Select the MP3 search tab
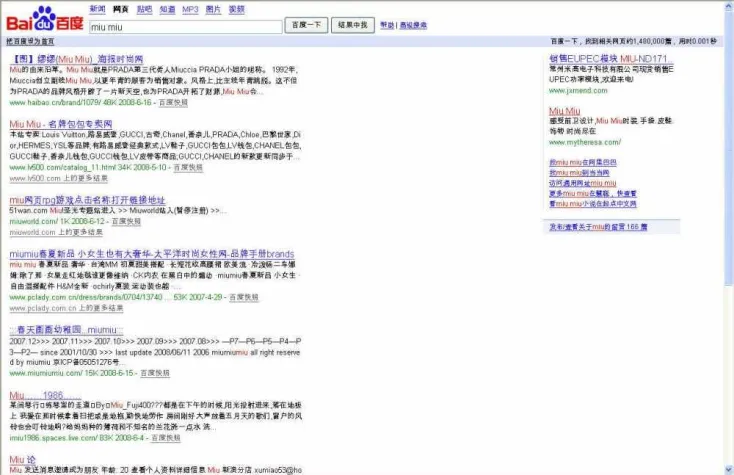This screenshot has height=475, width=734. point(190,9)
